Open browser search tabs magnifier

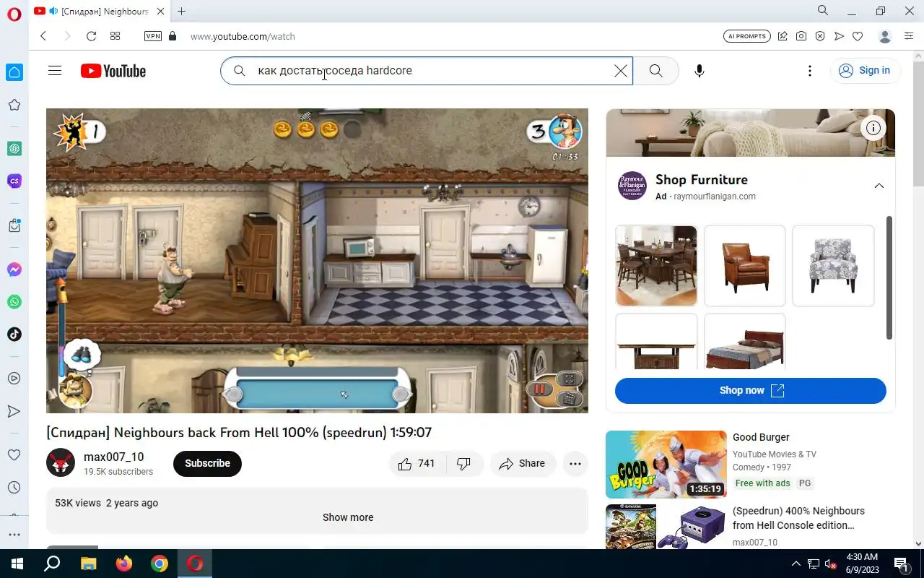coord(823,11)
